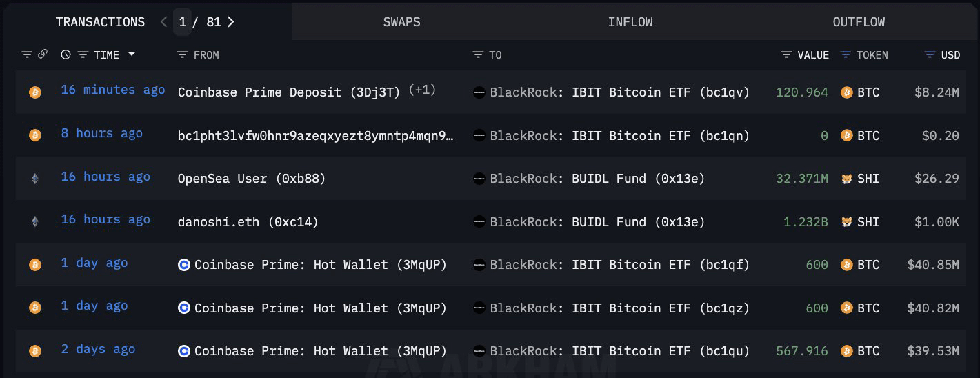Viewport: 980px width, 378px height.
Task: Open filter icon next to USD column
Action: coord(930,55)
